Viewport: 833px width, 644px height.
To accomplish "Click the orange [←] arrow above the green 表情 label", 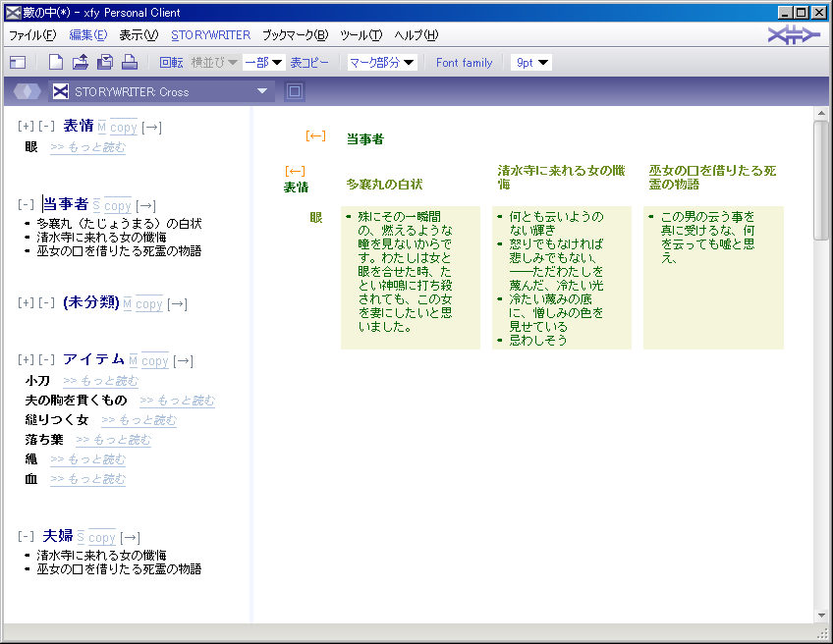I will 295,171.
